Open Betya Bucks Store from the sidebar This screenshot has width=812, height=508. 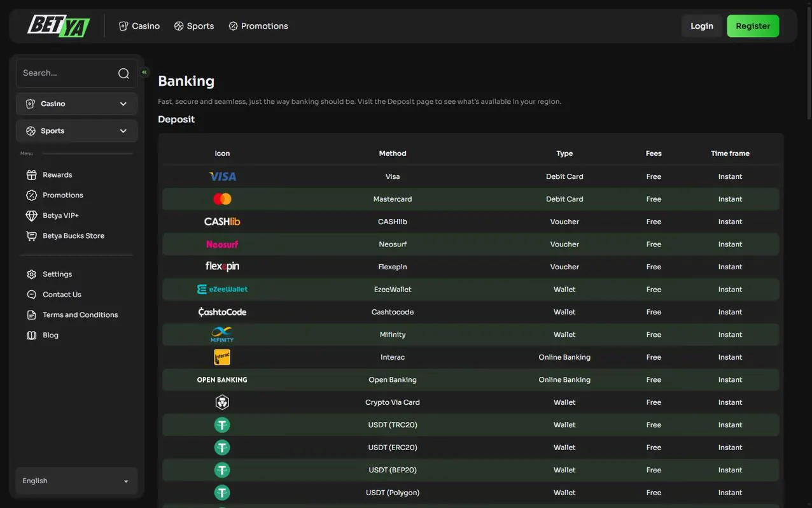pyautogui.click(x=73, y=236)
